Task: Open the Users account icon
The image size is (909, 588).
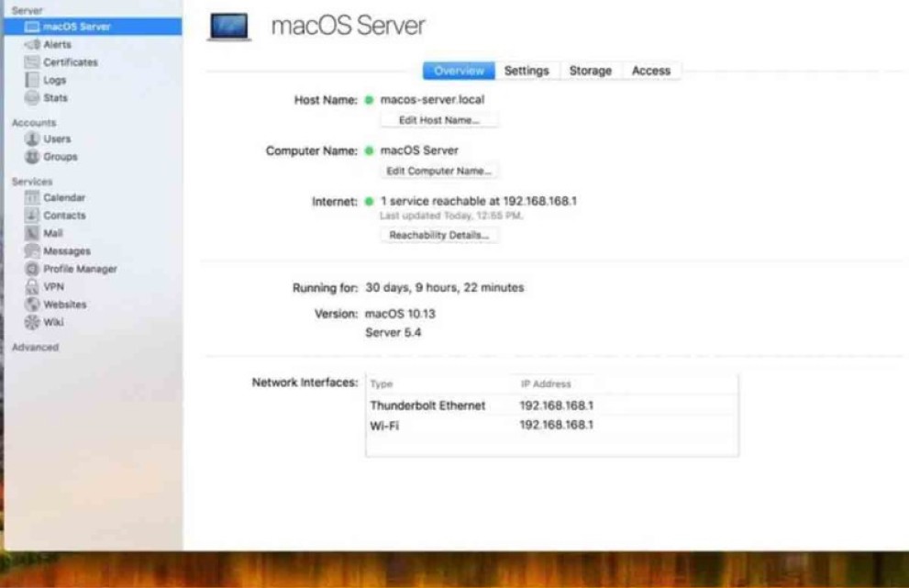Action: (x=32, y=139)
